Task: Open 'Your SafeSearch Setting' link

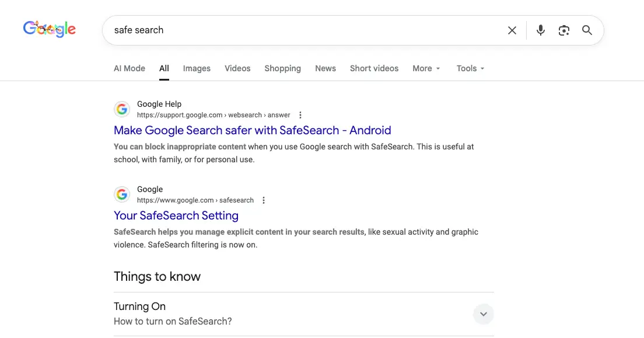Action: 176,215
